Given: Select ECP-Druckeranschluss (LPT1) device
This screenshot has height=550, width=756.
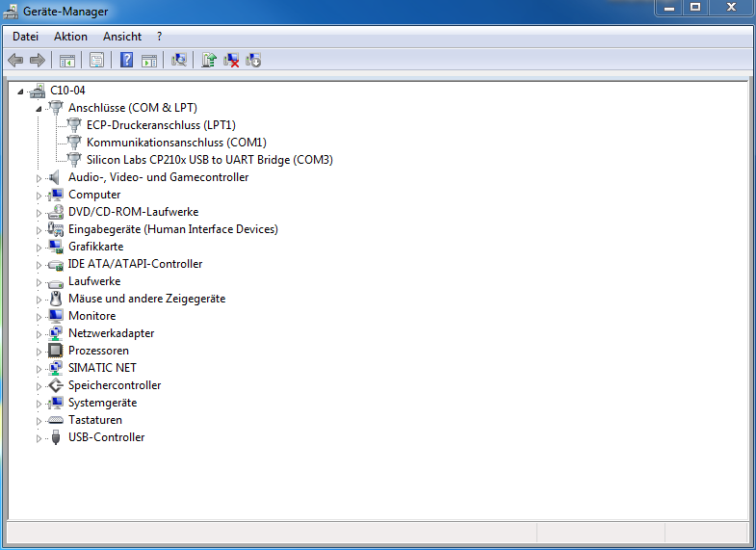Looking at the screenshot, I should point(160,125).
